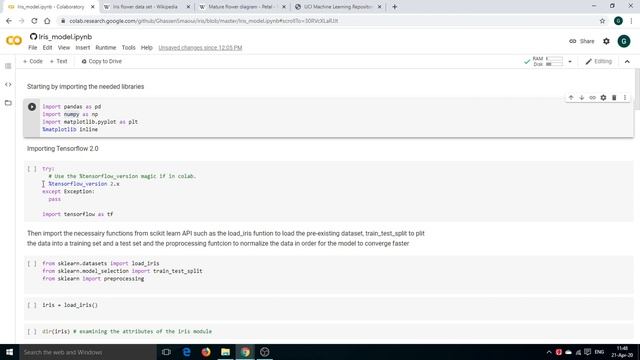Switch to Chrome on taskbar
The image size is (640, 360).
[x=245, y=352]
